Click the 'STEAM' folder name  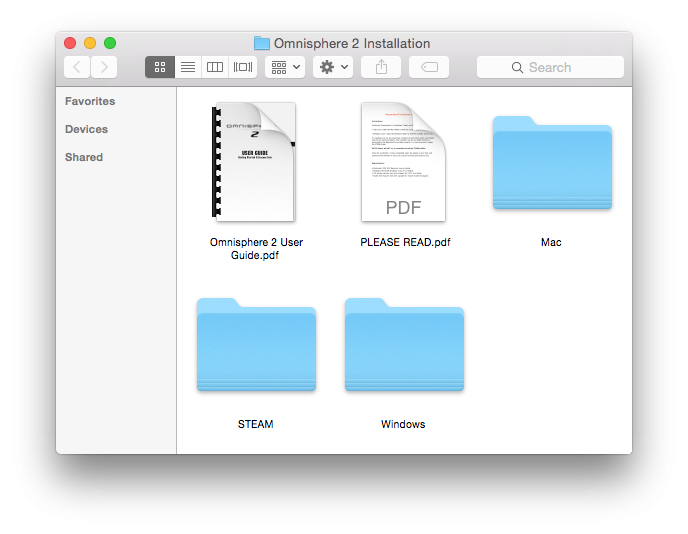pyautogui.click(x=255, y=424)
